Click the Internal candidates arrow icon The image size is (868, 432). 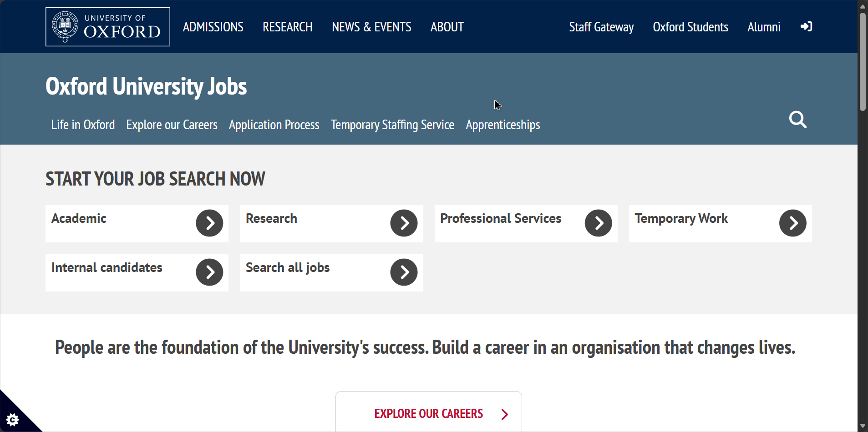click(209, 272)
